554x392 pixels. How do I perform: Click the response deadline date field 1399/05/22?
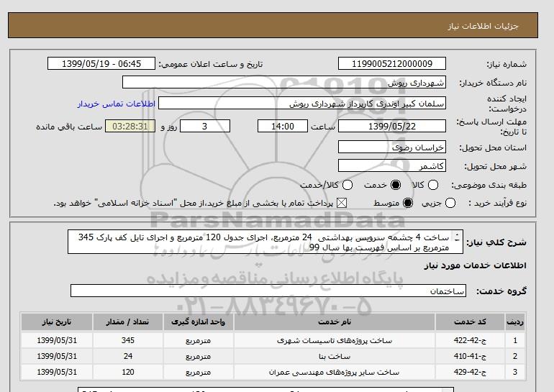pyautogui.click(x=392, y=126)
